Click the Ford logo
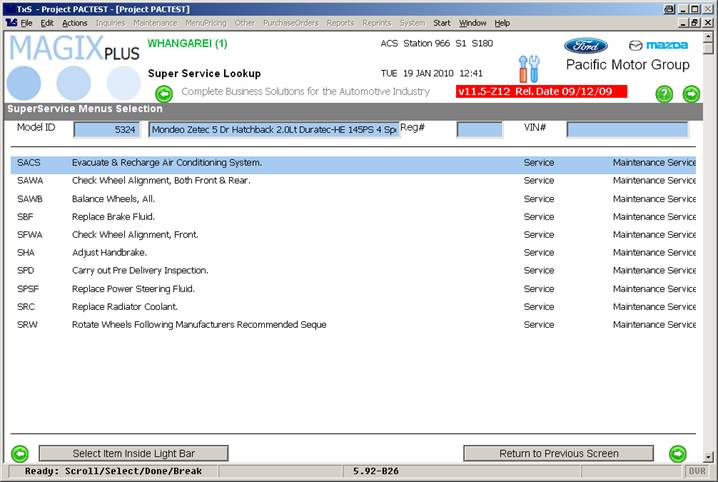 [585, 46]
